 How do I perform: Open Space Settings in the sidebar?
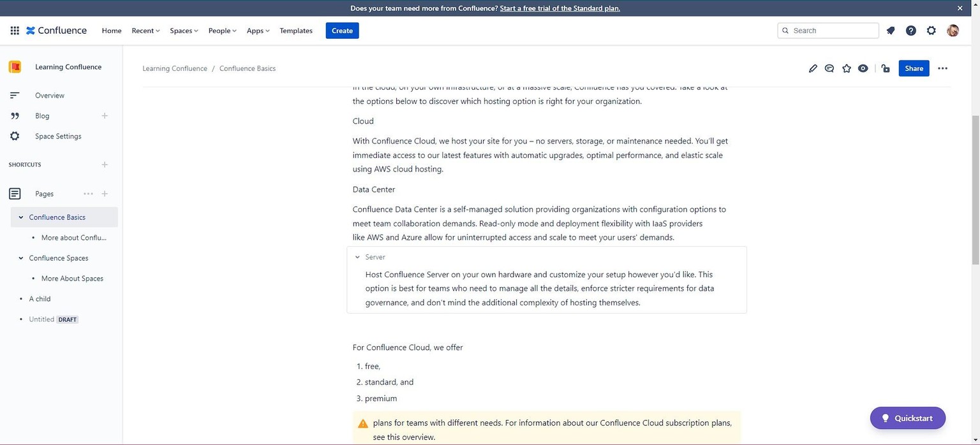pyautogui.click(x=59, y=136)
